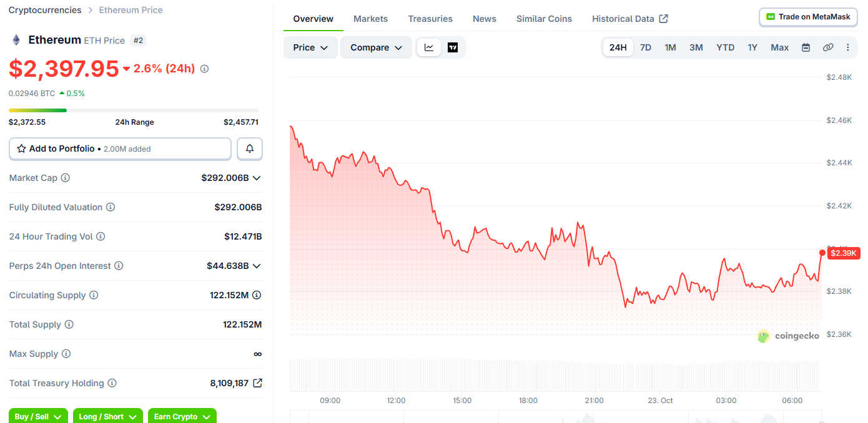
Task: Switch to the News tab
Action: tap(485, 19)
